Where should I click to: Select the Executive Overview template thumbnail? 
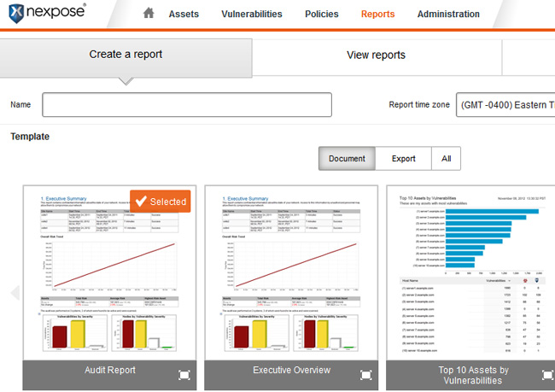291,272
